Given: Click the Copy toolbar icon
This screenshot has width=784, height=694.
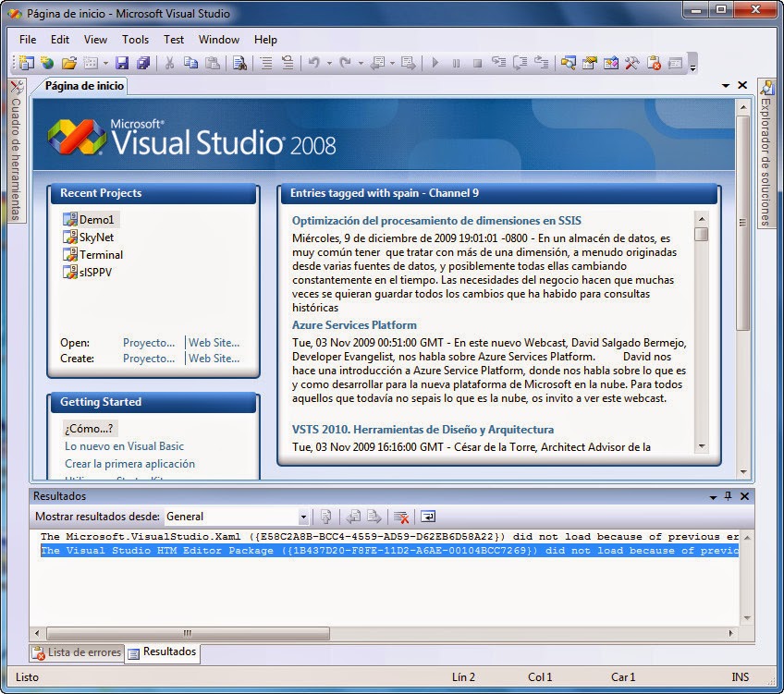Looking at the screenshot, I should point(191,63).
